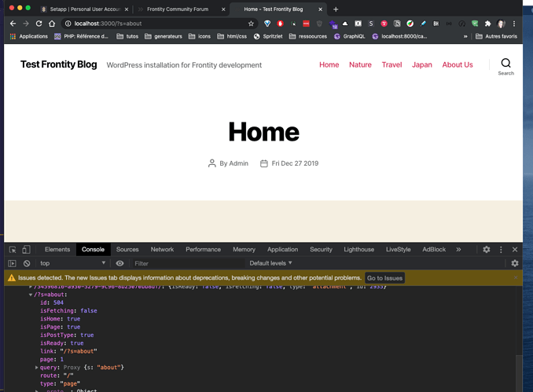Toggle the device toolbar in DevTools
This screenshot has width=533, height=392.
click(x=26, y=249)
